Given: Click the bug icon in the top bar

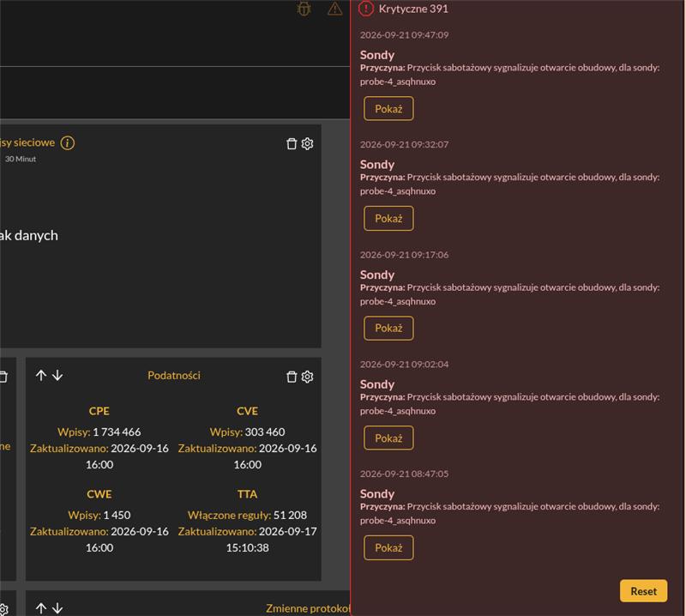Looking at the screenshot, I should [x=304, y=9].
